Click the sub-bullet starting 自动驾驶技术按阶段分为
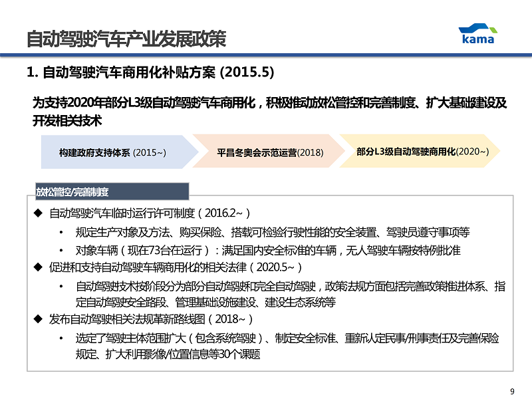Image resolution: width=532 pixels, height=399 pixels. click(x=290, y=286)
